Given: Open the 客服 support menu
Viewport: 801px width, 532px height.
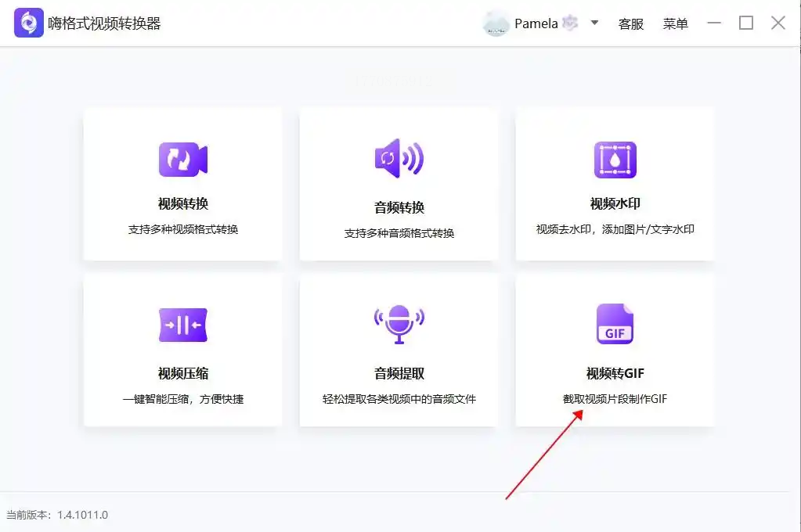Looking at the screenshot, I should coord(631,23).
